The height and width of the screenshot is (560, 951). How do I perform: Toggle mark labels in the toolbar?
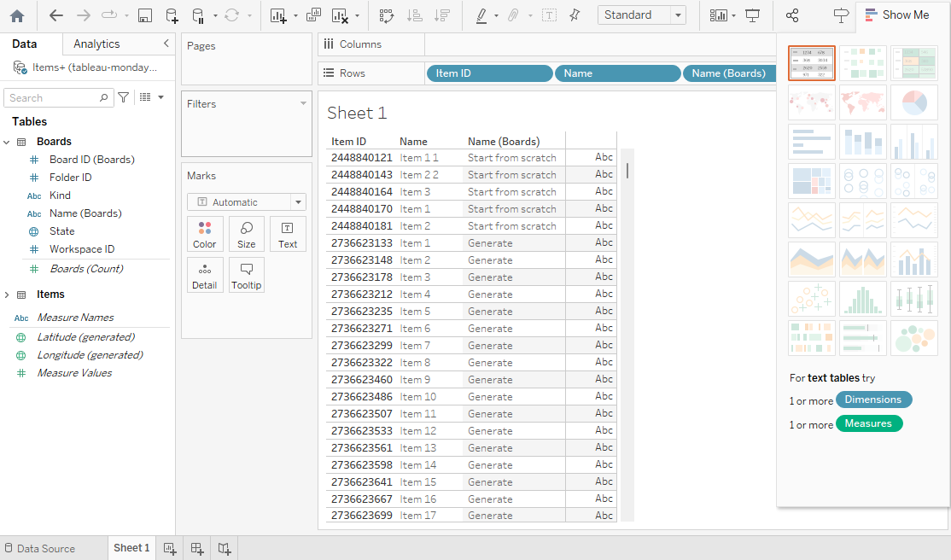(550, 15)
